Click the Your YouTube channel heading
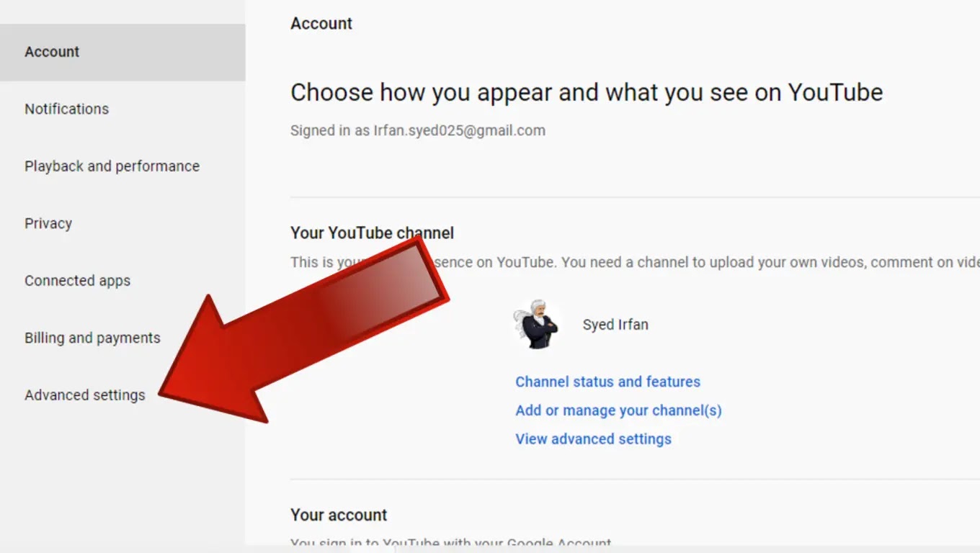 click(372, 233)
